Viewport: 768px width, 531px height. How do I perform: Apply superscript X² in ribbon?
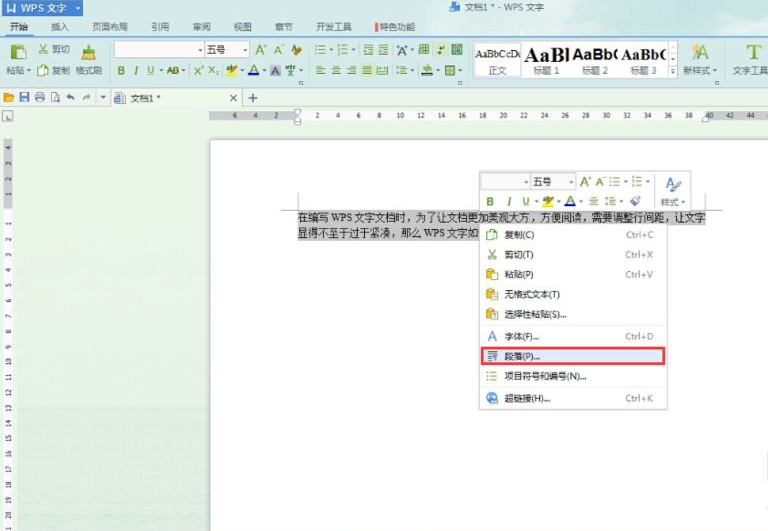(198, 71)
